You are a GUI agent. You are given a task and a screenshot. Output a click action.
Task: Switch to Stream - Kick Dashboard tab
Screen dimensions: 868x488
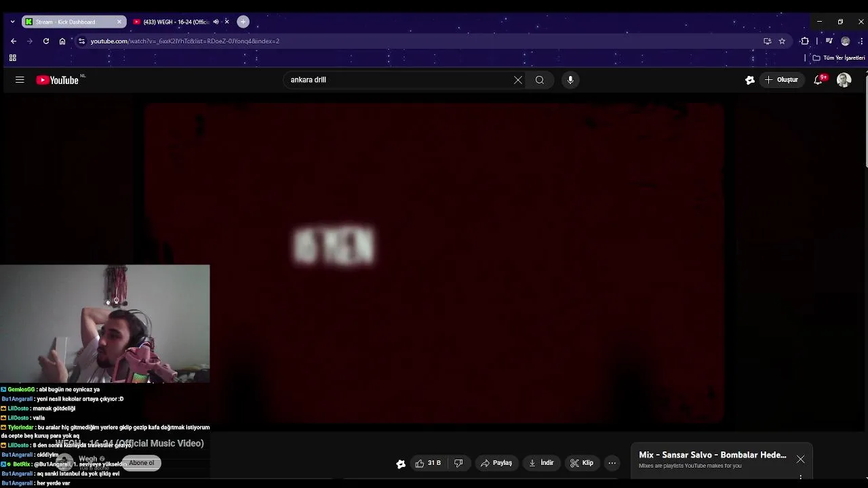coord(73,22)
